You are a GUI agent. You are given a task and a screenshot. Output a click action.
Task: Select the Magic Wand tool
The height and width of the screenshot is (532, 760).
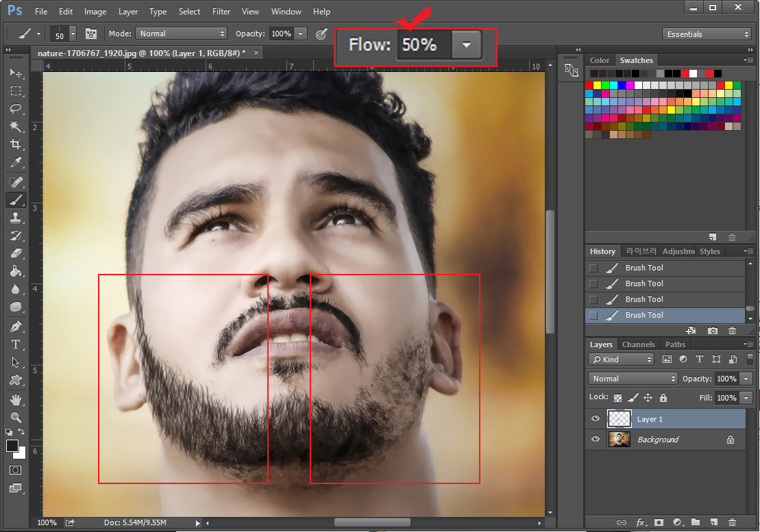tap(16, 127)
